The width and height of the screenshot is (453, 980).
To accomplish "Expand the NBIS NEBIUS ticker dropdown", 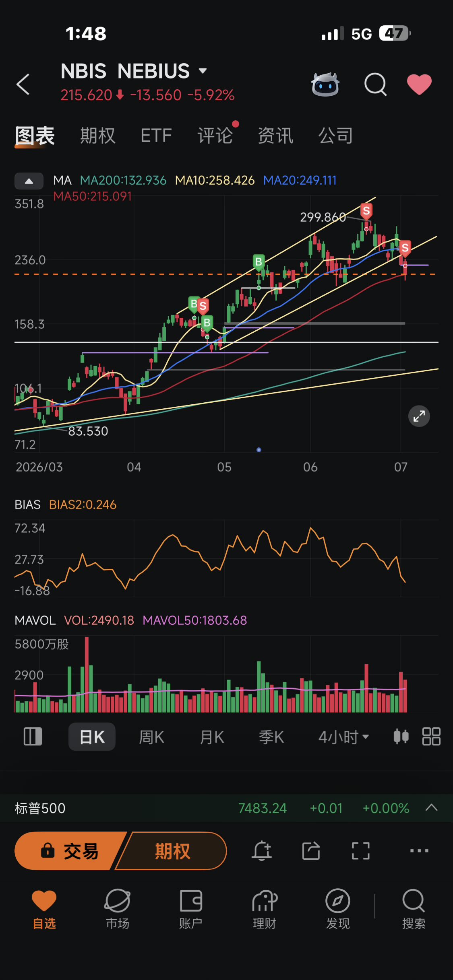I will 203,71.
